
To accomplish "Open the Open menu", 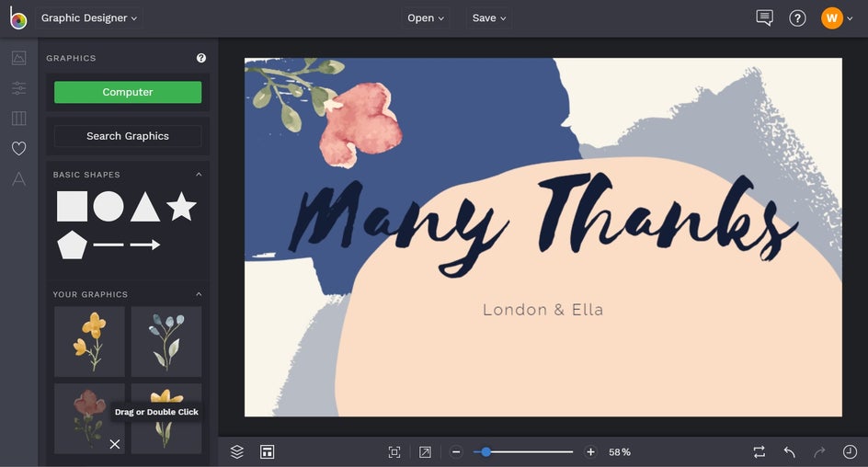I will tap(425, 18).
